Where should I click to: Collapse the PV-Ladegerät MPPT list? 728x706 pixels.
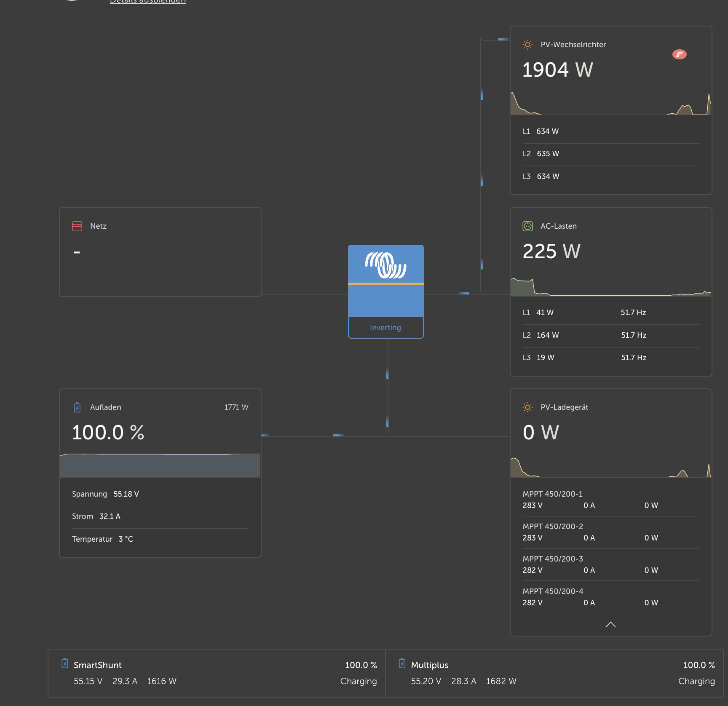[610, 624]
